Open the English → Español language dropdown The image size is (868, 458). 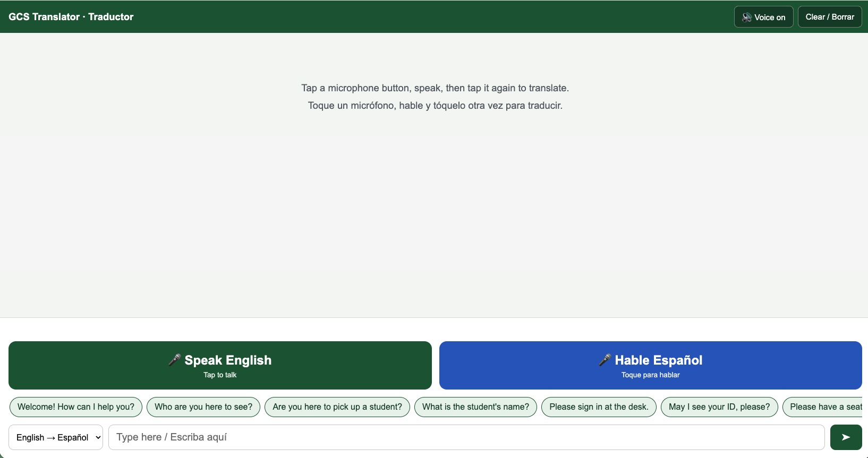tap(56, 437)
